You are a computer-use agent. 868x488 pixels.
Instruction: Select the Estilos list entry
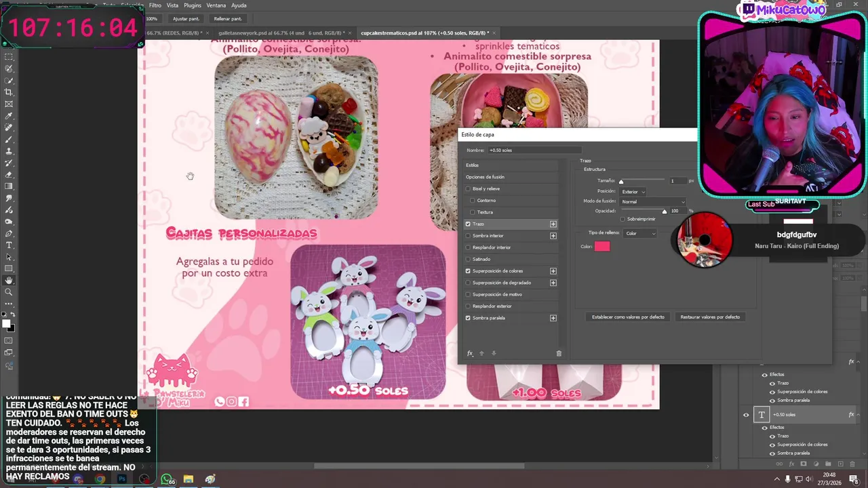tap(511, 165)
